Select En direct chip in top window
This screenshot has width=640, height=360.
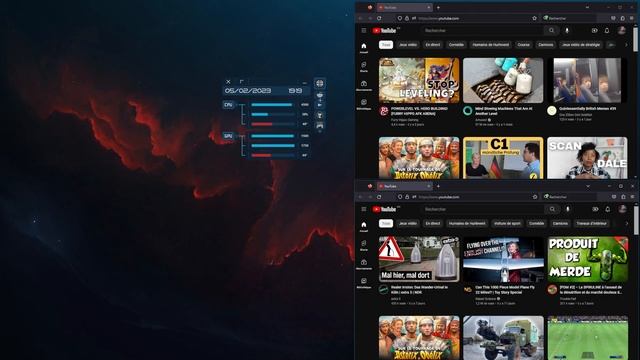coord(433,45)
